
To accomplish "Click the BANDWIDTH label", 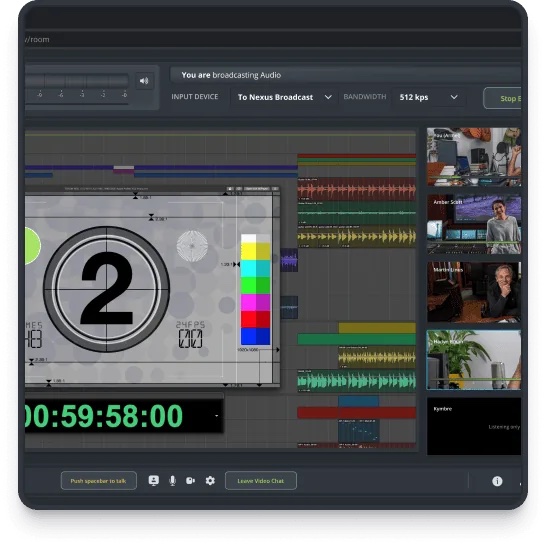I will tap(365, 97).
